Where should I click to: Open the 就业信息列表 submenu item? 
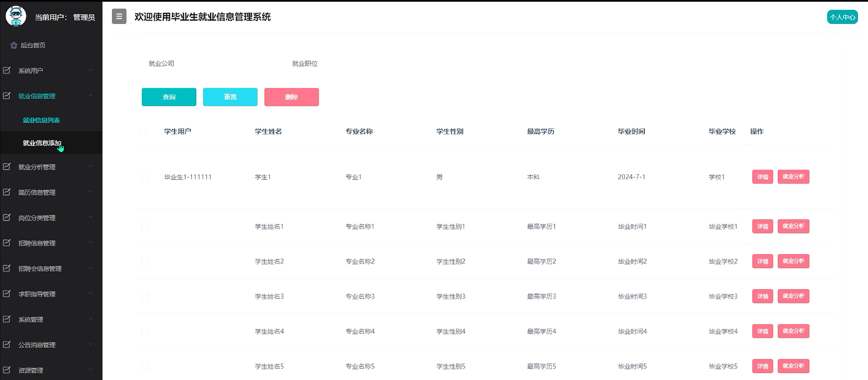point(41,120)
